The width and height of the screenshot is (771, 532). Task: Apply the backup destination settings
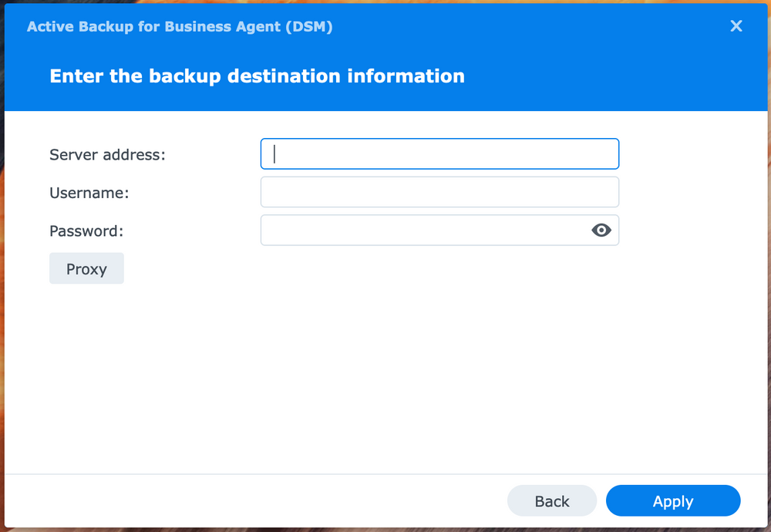coord(673,500)
